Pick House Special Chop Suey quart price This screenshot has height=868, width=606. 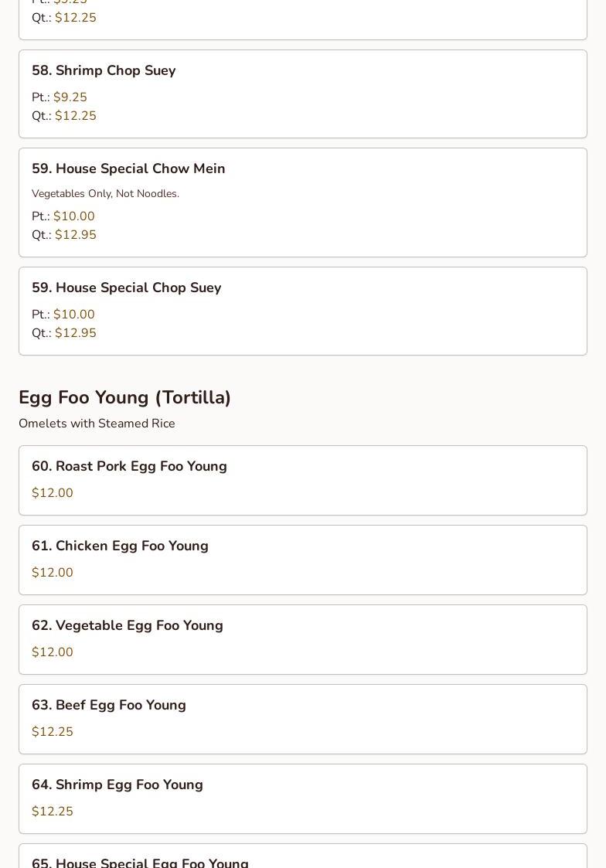(75, 333)
